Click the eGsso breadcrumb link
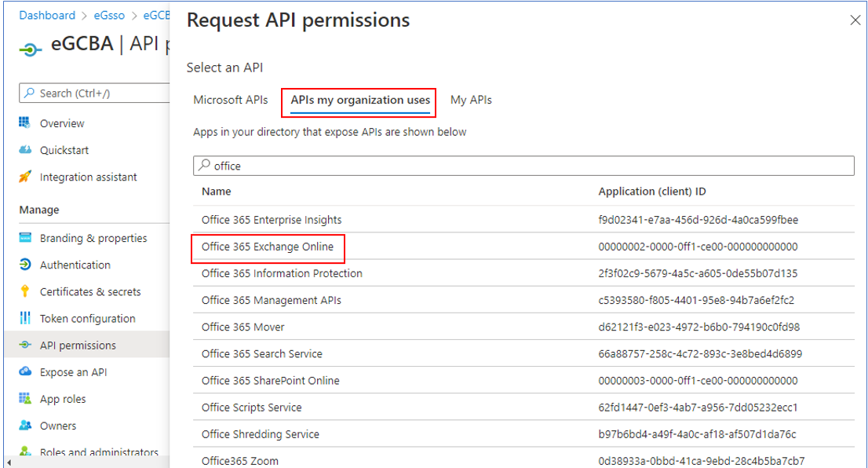 (x=109, y=16)
